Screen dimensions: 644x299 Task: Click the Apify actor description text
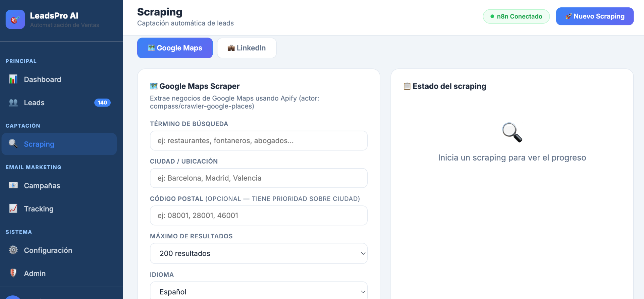coord(234,102)
